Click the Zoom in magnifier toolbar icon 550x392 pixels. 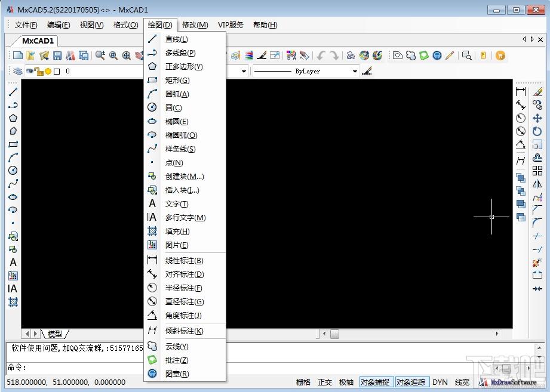coord(100,55)
